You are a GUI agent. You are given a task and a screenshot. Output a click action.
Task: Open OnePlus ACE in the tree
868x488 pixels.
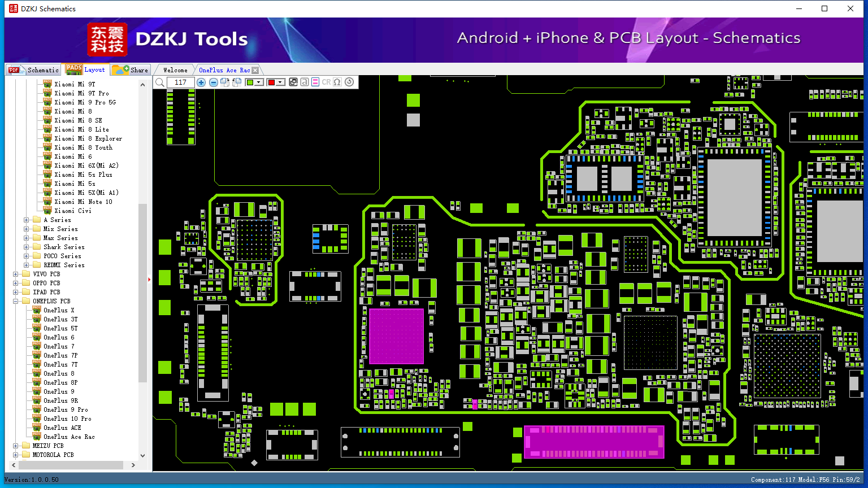[62, 428]
